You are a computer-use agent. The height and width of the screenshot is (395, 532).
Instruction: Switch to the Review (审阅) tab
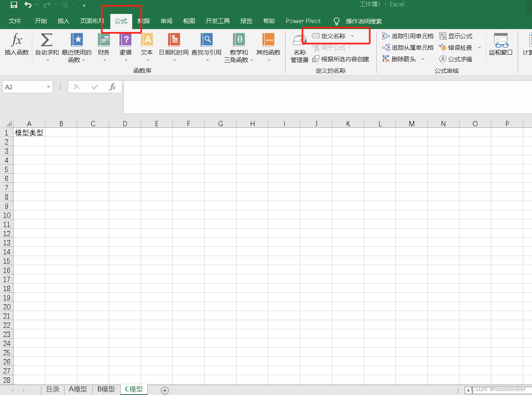[166, 21]
